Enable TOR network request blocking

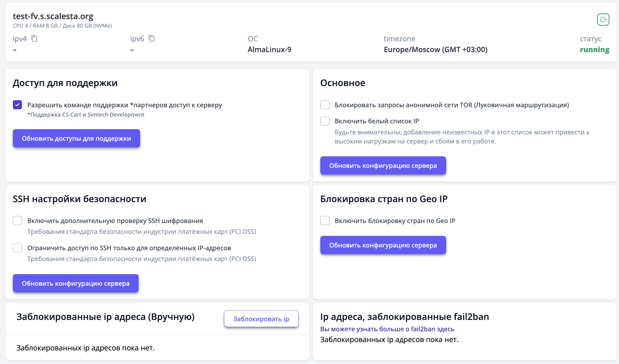click(325, 105)
